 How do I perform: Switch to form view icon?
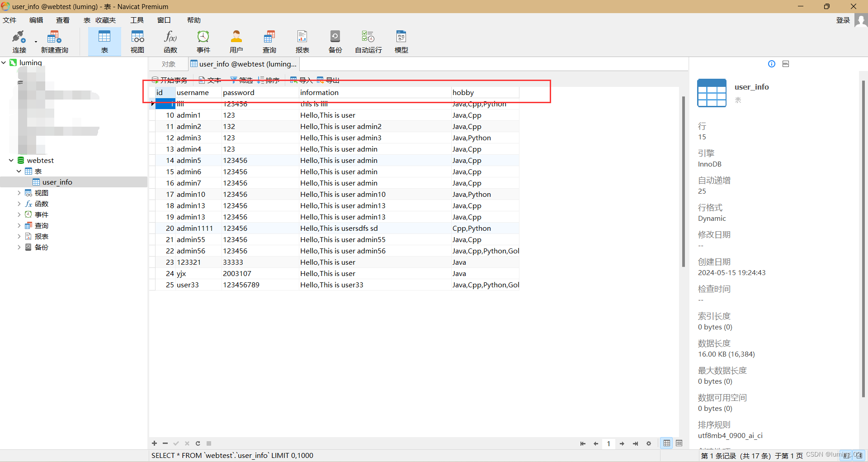tap(679, 443)
